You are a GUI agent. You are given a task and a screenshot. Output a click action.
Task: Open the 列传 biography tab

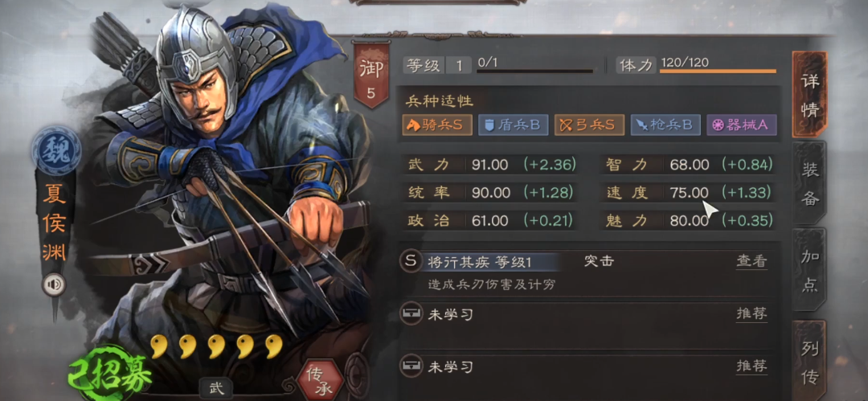pyautogui.click(x=810, y=362)
